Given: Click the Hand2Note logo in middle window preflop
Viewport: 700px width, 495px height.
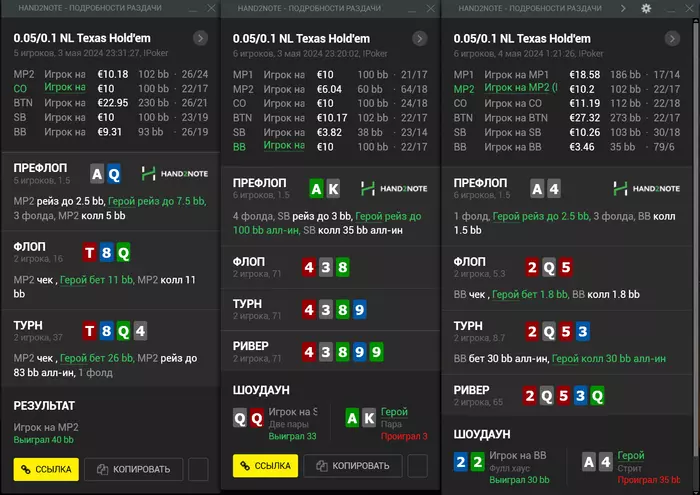Looking at the screenshot, I should [394, 189].
